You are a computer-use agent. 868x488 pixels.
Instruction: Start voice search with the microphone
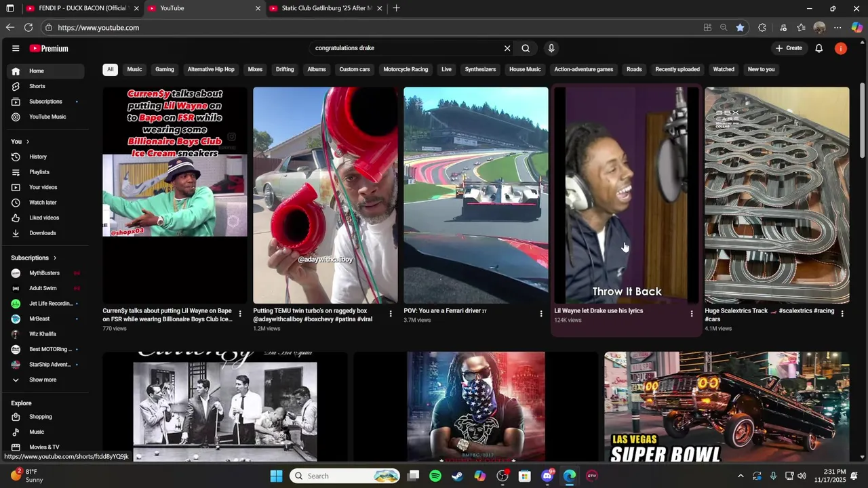(x=551, y=48)
